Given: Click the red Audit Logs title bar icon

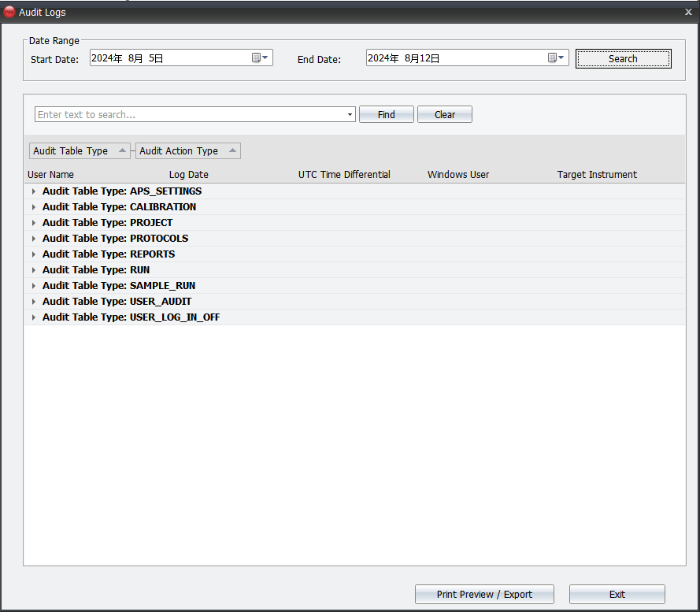Looking at the screenshot, I should pos(9,12).
